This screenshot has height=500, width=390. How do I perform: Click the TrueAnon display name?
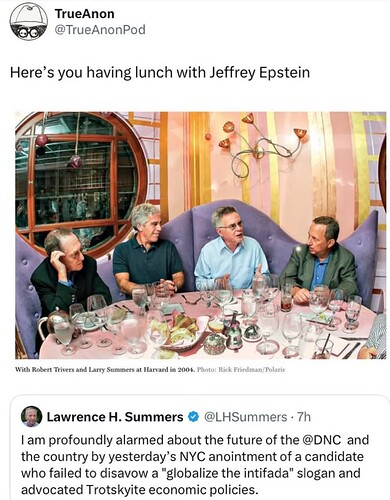pos(84,14)
